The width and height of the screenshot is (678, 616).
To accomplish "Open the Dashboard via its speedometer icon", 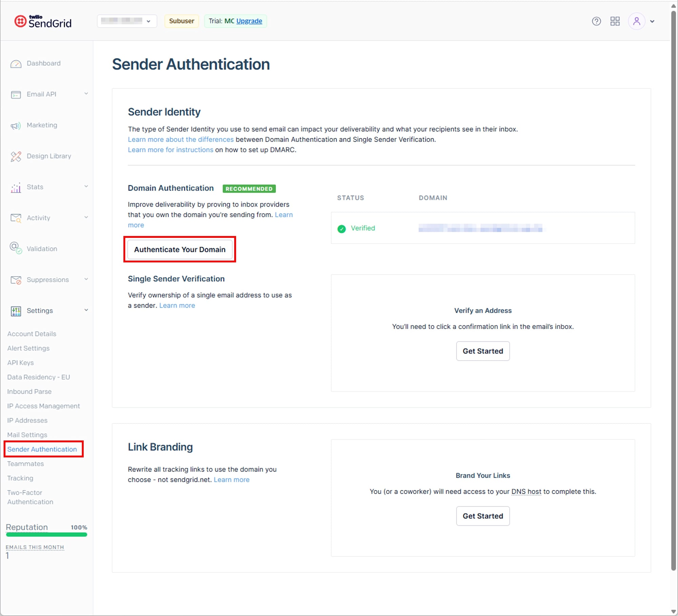I will point(16,63).
